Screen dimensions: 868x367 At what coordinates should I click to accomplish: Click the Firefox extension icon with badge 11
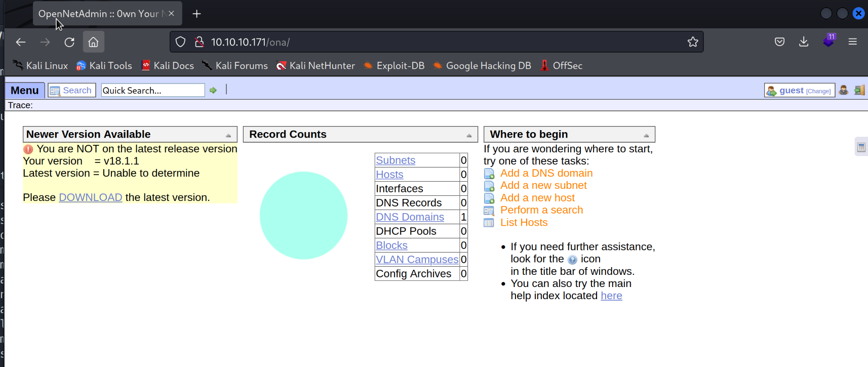[x=829, y=42]
